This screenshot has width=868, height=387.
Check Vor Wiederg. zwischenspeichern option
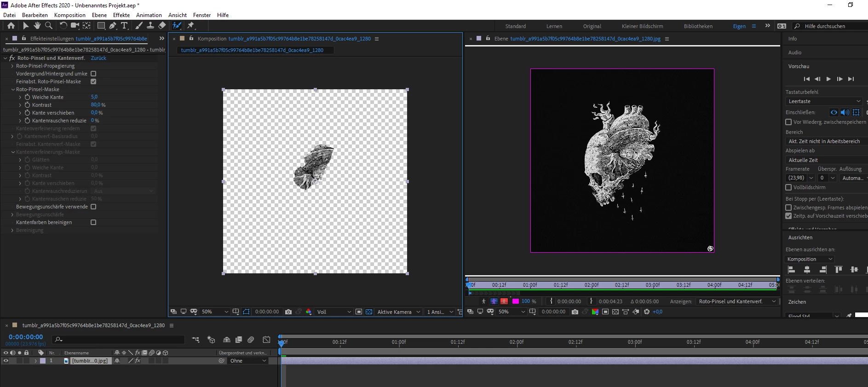(788, 122)
